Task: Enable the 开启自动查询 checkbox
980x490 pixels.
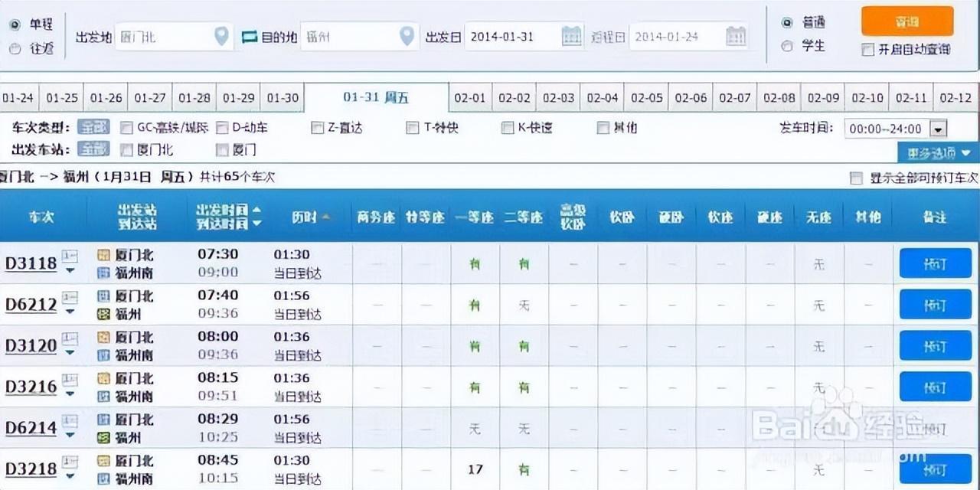Action: point(867,50)
